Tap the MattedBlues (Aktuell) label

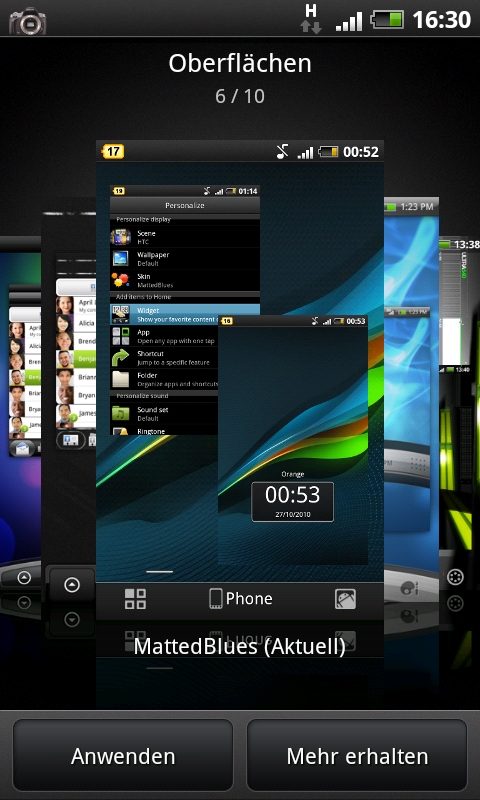(x=240, y=647)
